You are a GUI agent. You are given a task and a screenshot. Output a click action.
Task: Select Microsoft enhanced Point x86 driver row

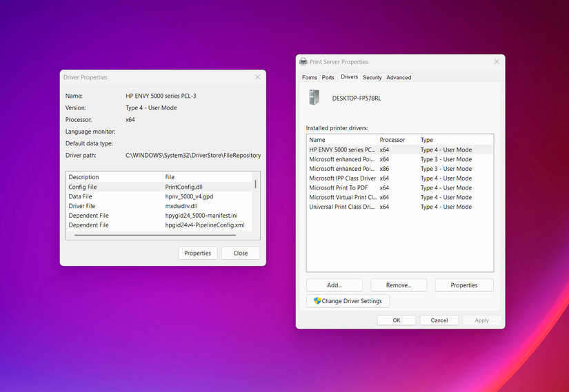[x=399, y=169]
